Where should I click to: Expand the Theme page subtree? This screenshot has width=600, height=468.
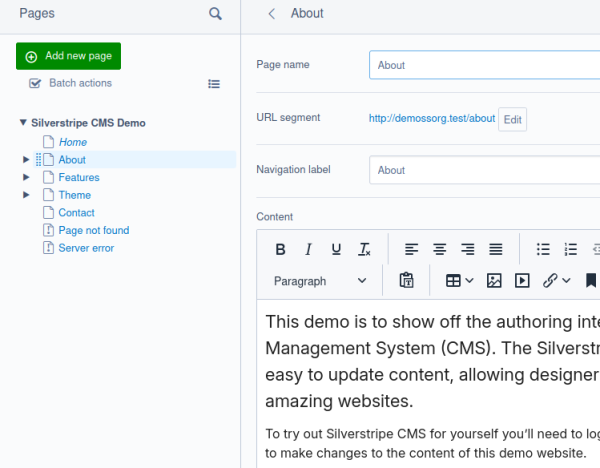coord(26,194)
